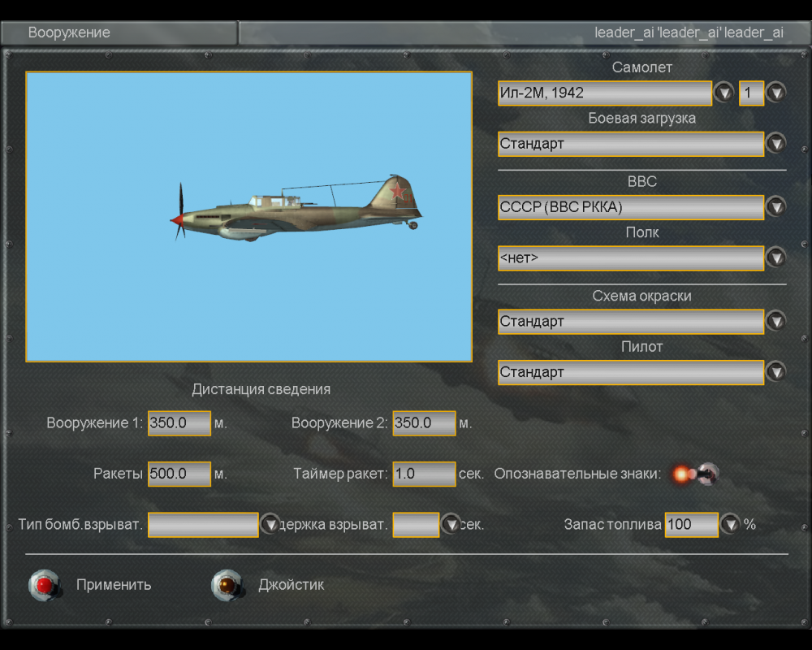Open the Боевая загрузка dropdown arrow

click(x=776, y=144)
